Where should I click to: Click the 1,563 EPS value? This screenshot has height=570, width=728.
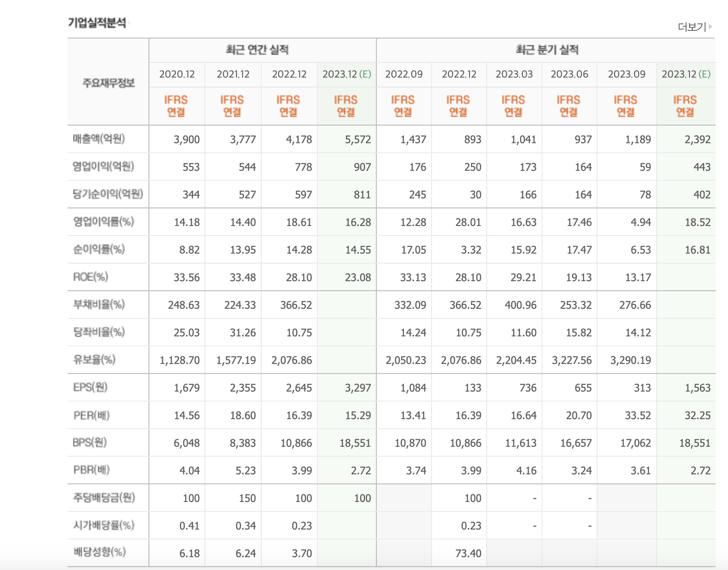pyautogui.click(x=698, y=388)
